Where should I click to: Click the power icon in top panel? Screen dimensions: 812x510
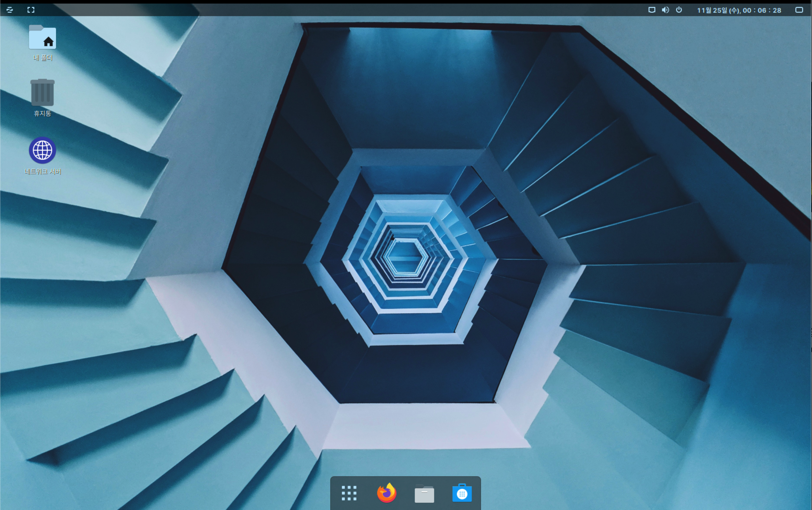[679, 10]
